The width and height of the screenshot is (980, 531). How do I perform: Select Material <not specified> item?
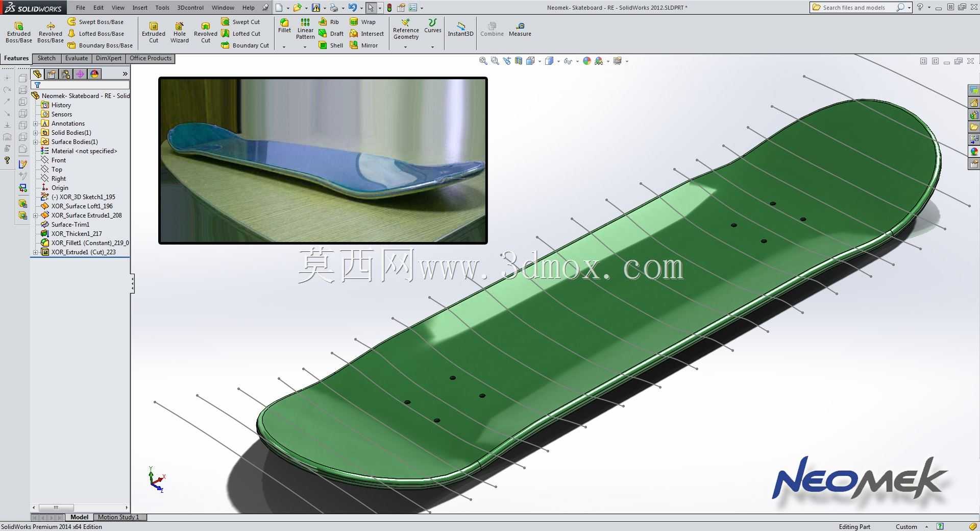coord(79,151)
